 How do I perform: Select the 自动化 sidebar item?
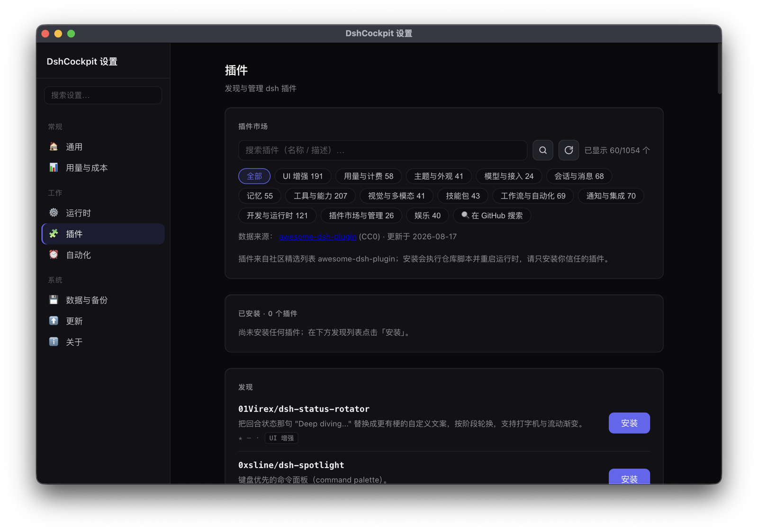103,254
